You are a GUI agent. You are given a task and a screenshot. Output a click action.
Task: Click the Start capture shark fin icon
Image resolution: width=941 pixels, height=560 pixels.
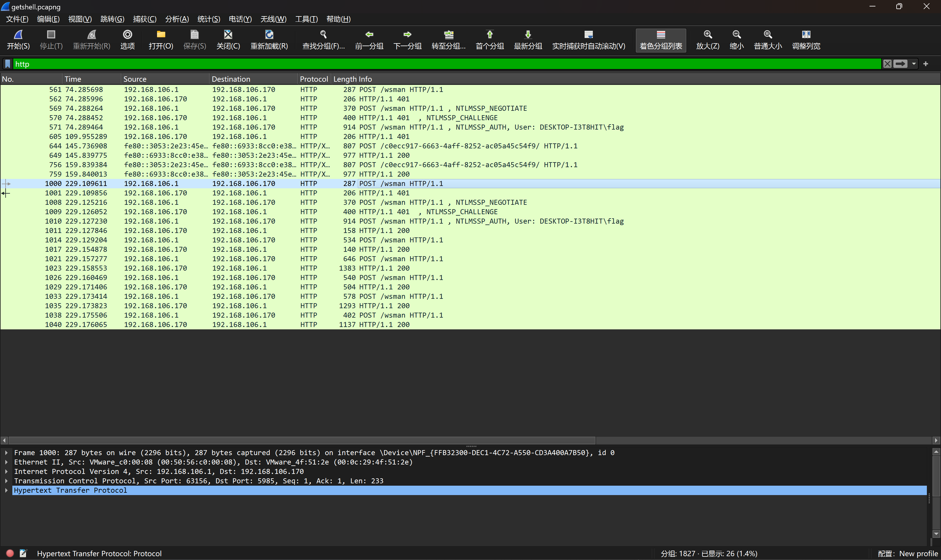pos(18,35)
